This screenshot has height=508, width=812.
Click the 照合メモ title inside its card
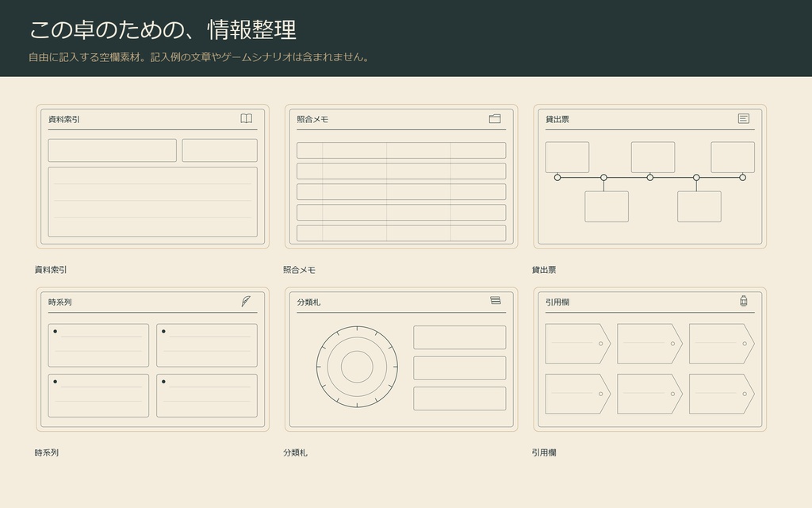[x=312, y=119]
